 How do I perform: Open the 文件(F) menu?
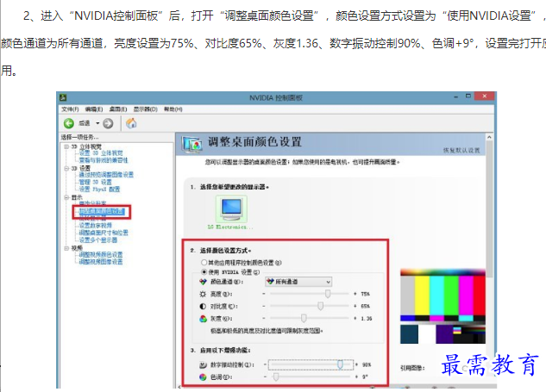pyautogui.click(x=71, y=109)
